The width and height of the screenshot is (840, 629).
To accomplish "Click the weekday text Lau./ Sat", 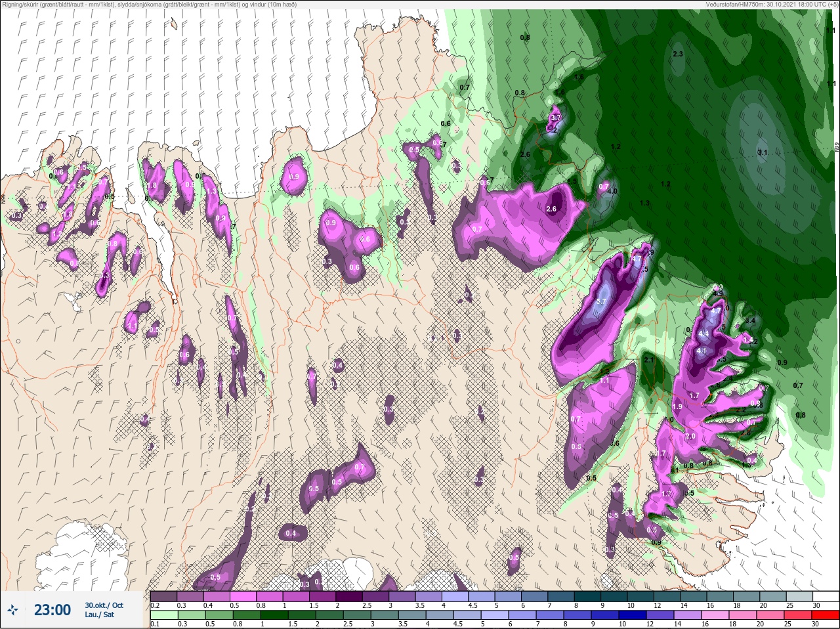I will [99, 615].
